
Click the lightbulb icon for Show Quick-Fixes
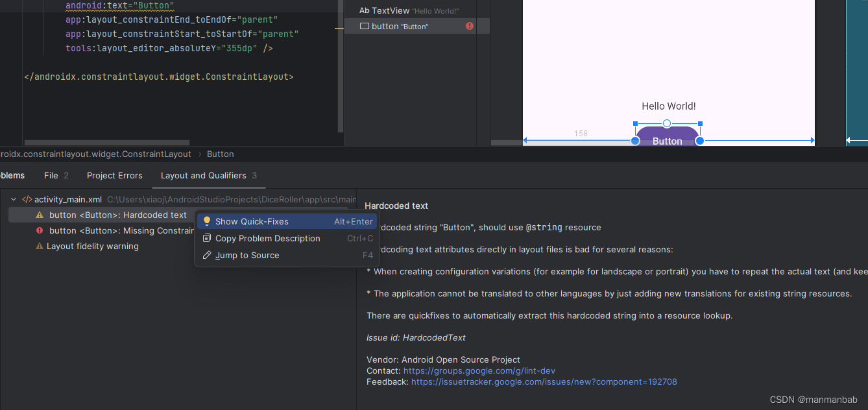pos(207,221)
